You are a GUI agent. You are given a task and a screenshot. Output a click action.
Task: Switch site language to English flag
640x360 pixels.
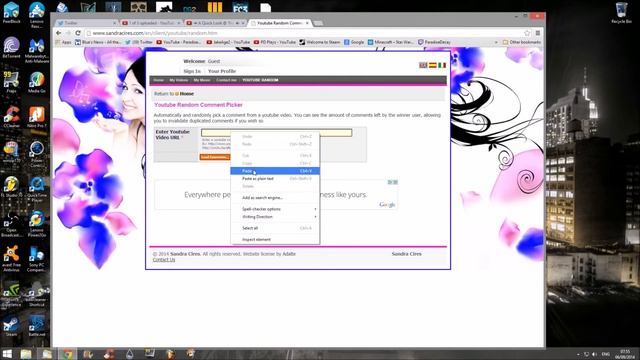[423, 65]
